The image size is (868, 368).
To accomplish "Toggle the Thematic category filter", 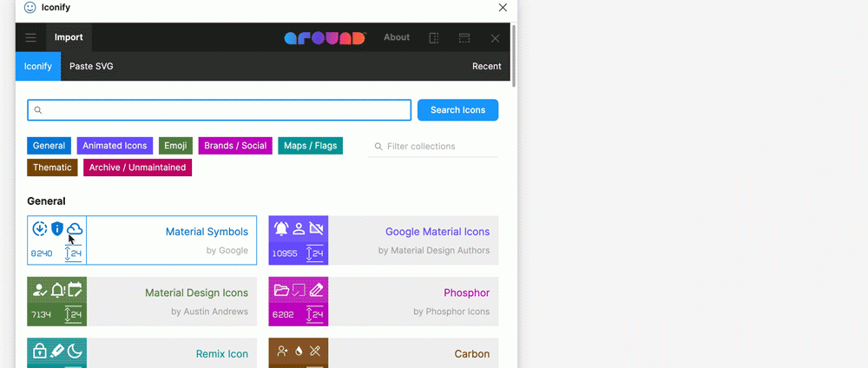I will 52,168.
